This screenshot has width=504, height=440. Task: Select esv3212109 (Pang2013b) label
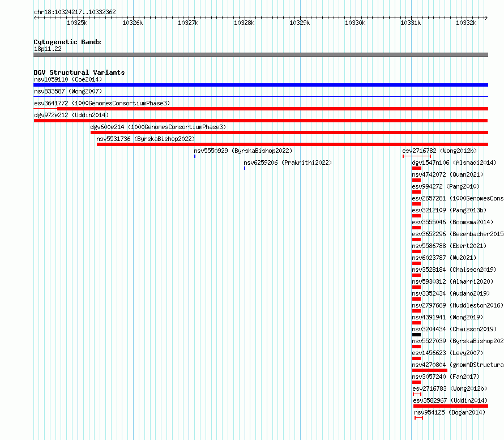point(449,210)
